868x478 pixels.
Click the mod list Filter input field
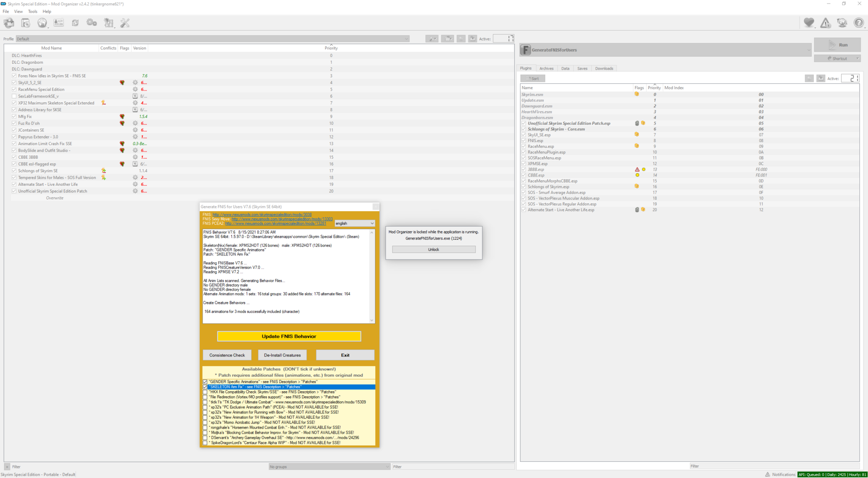[x=453, y=467]
